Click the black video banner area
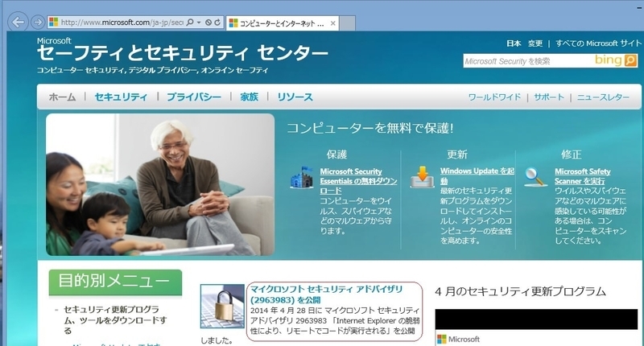Screen dimensions: 644x346 pos(536,319)
